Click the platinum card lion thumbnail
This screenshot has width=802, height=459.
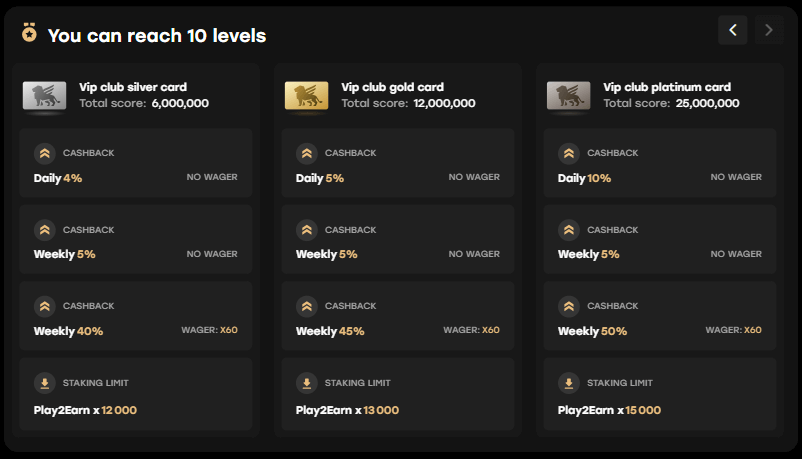pos(568,96)
